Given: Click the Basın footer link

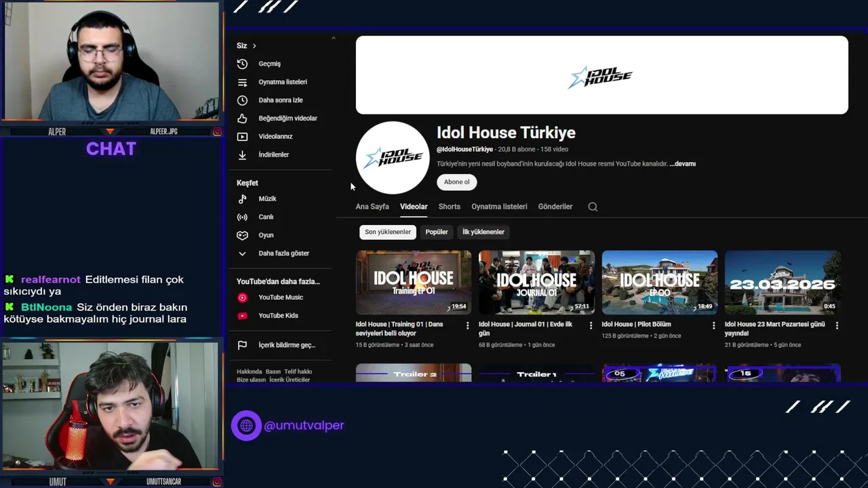Looking at the screenshot, I should click(x=273, y=372).
